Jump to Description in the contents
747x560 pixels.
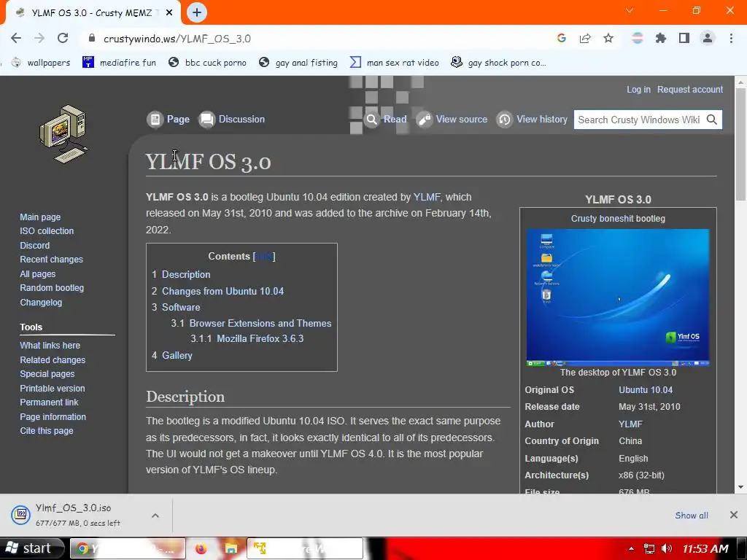[186, 274]
